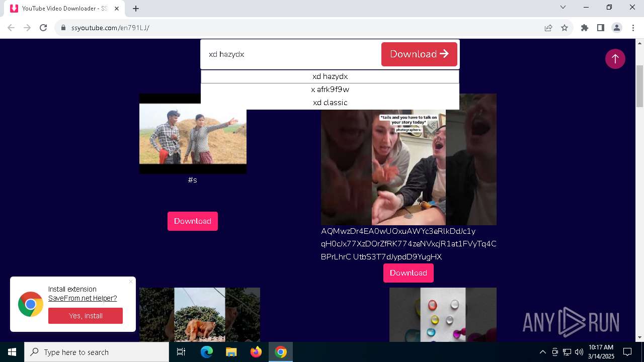644x362 pixels.
Task: Open volume tray icon
Action: click(x=579, y=352)
